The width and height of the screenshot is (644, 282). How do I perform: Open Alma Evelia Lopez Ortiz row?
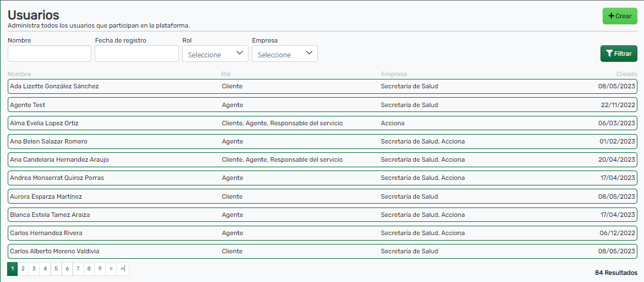coord(322,123)
